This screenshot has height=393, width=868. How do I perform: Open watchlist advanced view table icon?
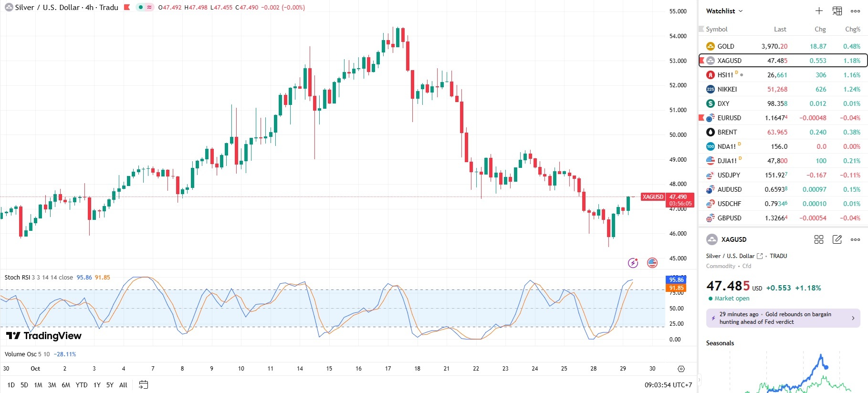pos(837,11)
